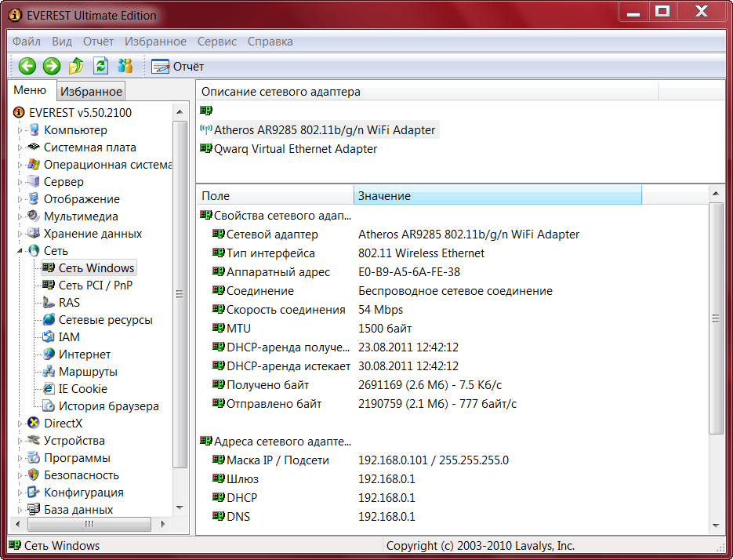Click the value 192.168.0.101 / 255.255.255.0
The width and height of the screenshot is (733, 560).
[434, 460]
